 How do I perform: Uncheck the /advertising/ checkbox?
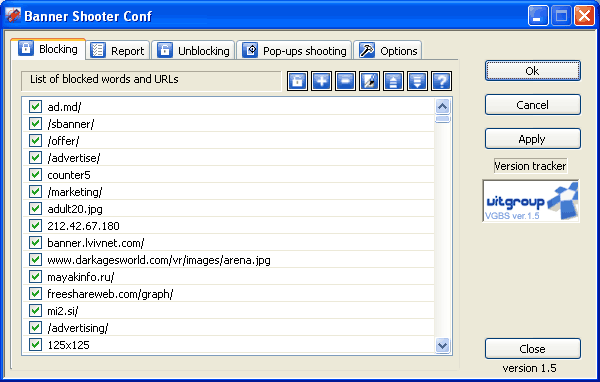pos(35,328)
